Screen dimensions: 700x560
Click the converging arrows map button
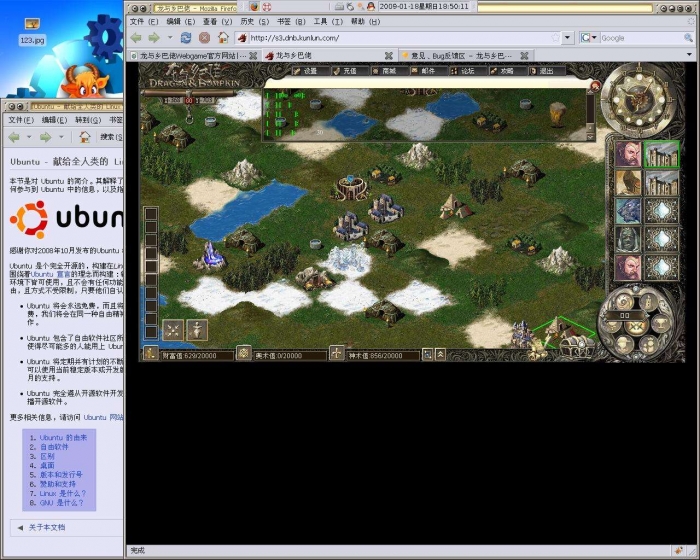tap(173, 330)
